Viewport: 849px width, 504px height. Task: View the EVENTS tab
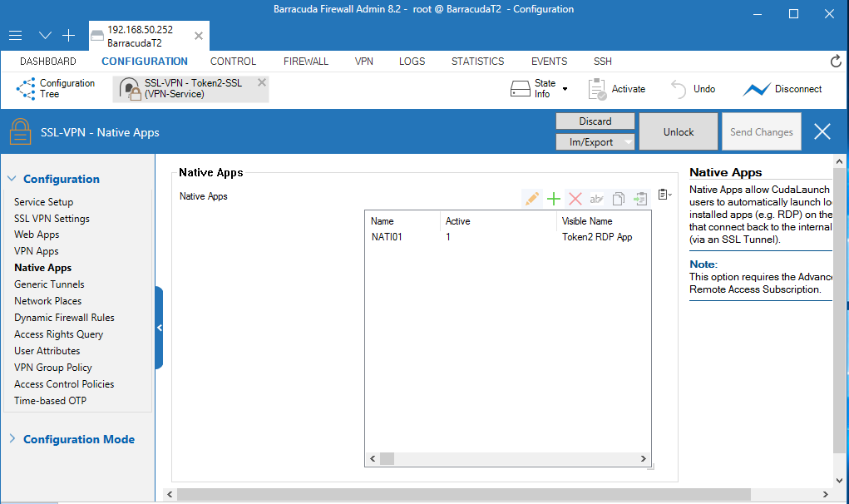click(549, 62)
